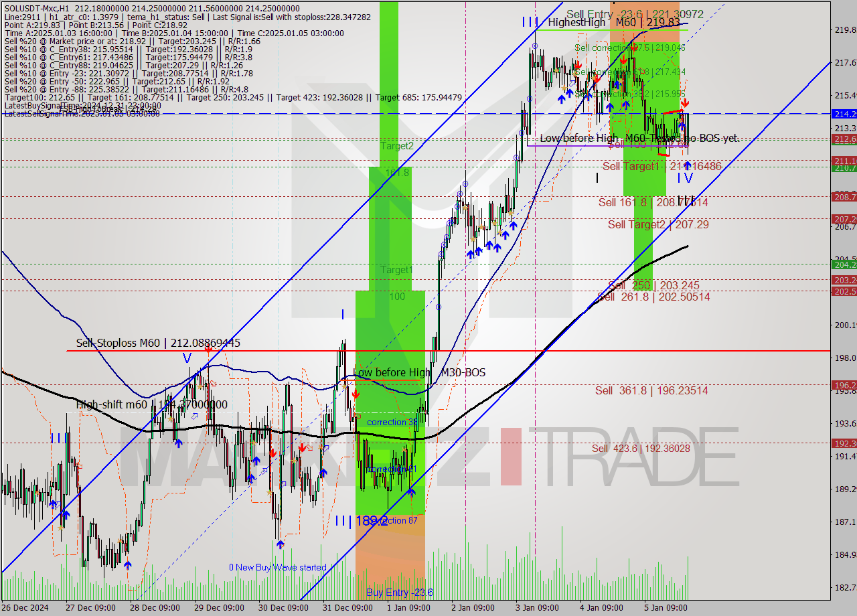
Task: Click the 219.8 price scale value
Action: 844,29
